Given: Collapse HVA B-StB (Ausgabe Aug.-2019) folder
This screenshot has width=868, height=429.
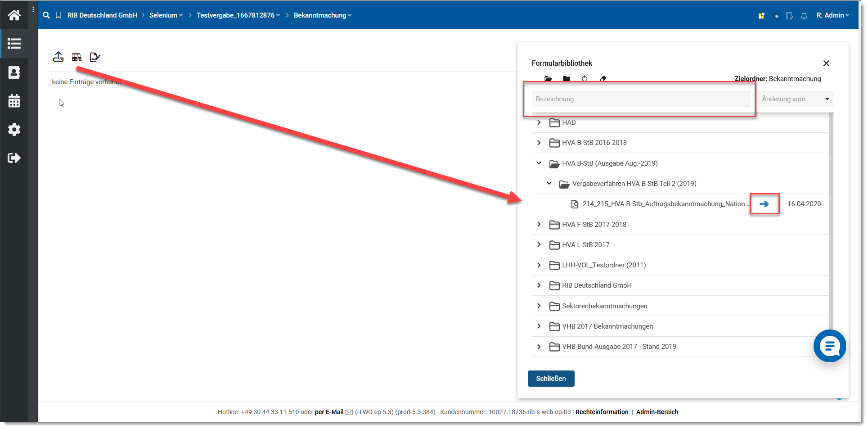Looking at the screenshot, I should click(539, 163).
